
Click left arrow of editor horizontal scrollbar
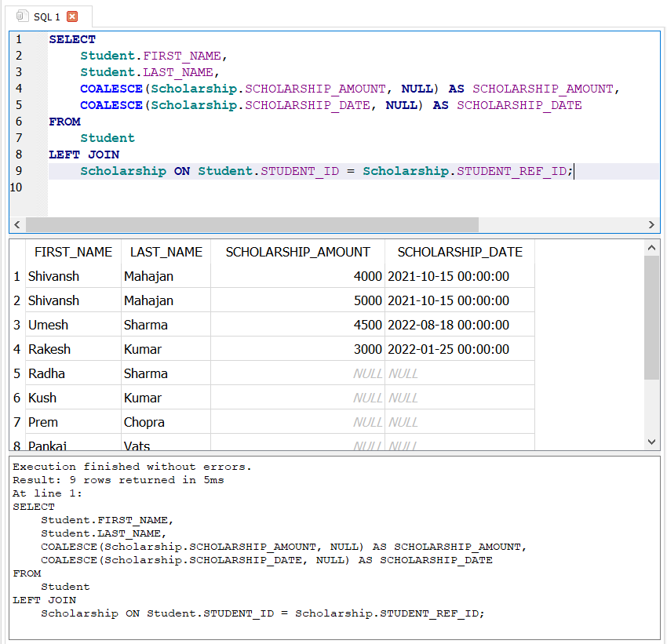tap(17, 224)
